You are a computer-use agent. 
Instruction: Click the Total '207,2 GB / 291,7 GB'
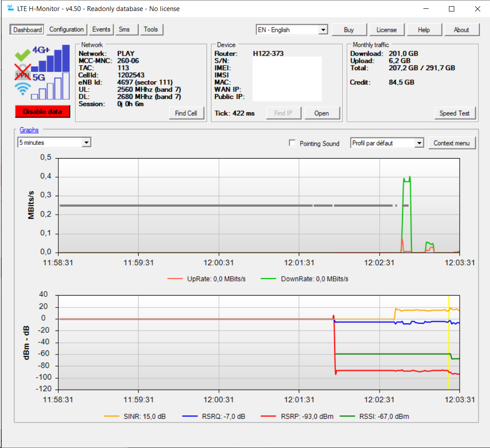[x=422, y=68]
